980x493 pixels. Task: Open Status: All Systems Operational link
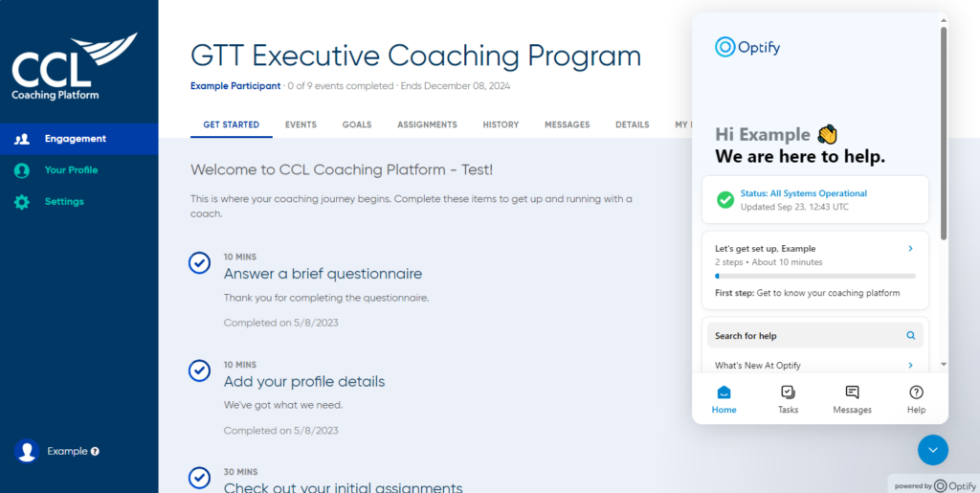[x=804, y=193]
